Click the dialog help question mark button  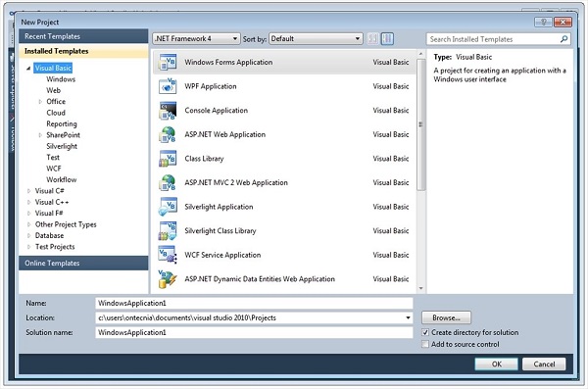pyautogui.click(x=543, y=22)
